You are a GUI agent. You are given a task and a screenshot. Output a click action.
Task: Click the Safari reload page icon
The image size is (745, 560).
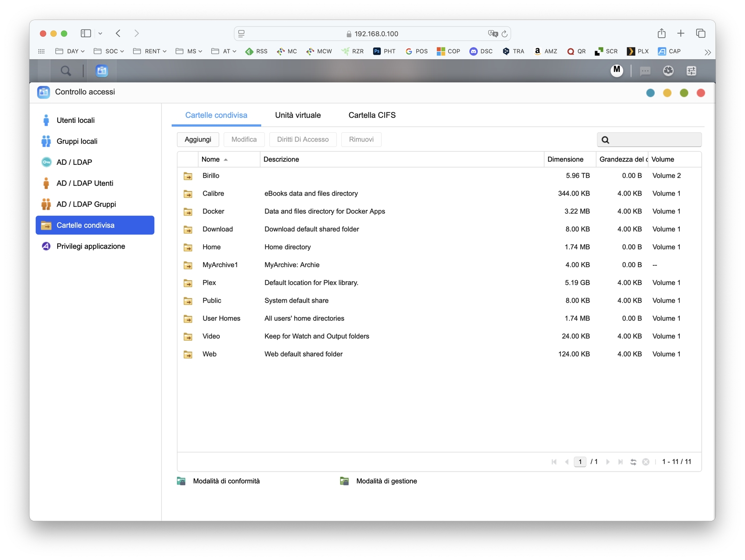(x=504, y=34)
